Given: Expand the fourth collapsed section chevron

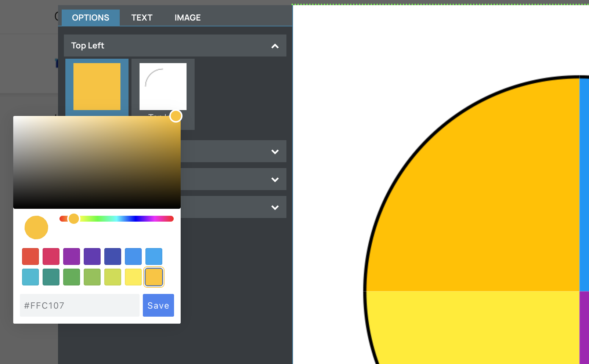Looking at the screenshot, I should coord(275,207).
